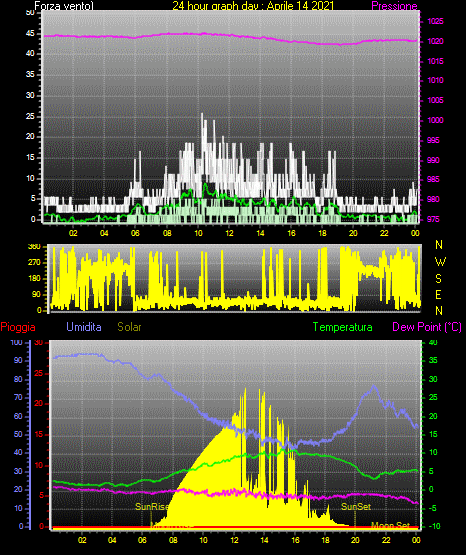Click the SunSet marker on lower graph
466x555 pixels.
tap(356, 507)
